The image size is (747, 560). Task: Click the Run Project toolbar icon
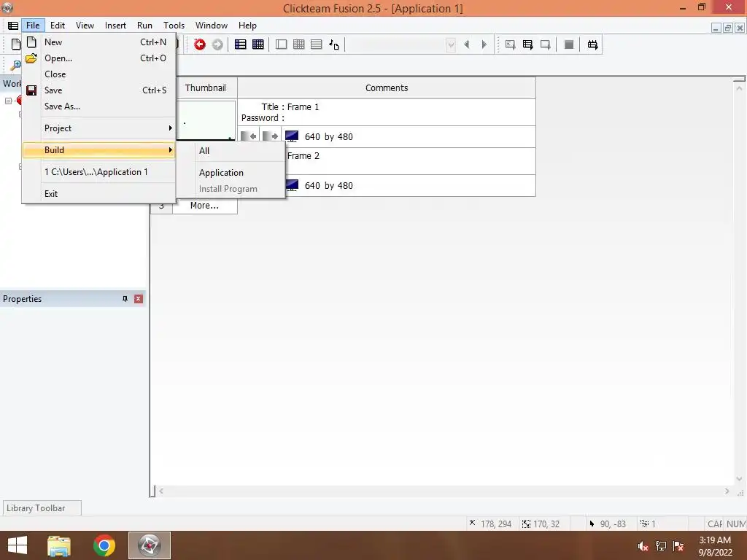pos(510,44)
